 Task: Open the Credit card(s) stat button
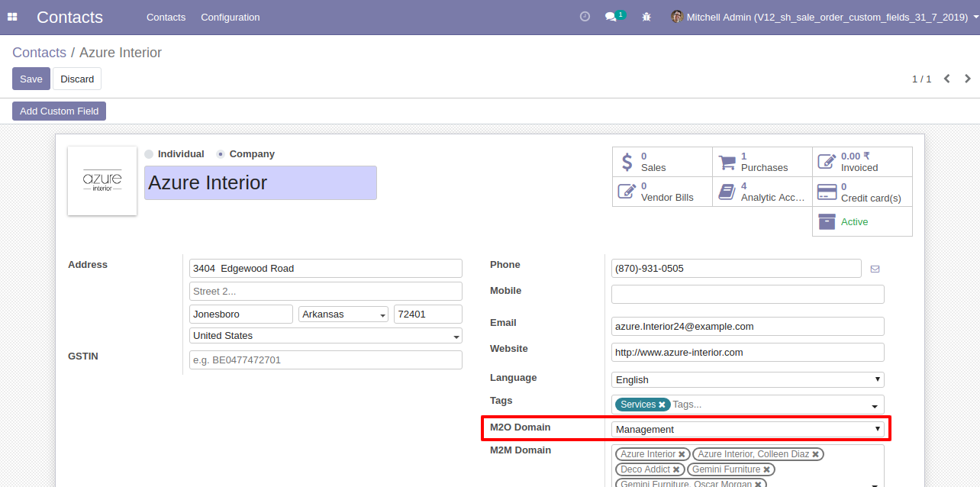coord(862,192)
